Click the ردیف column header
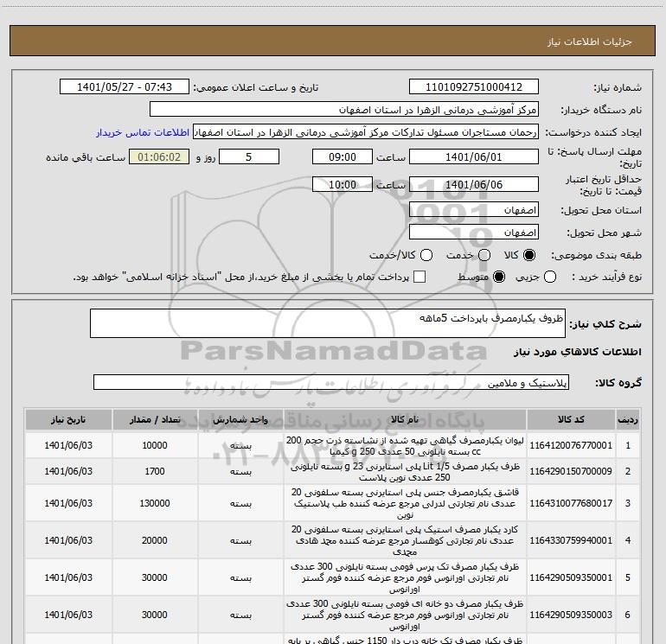Image resolution: width=666 pixels, height=644 pixels. point(628,419)
